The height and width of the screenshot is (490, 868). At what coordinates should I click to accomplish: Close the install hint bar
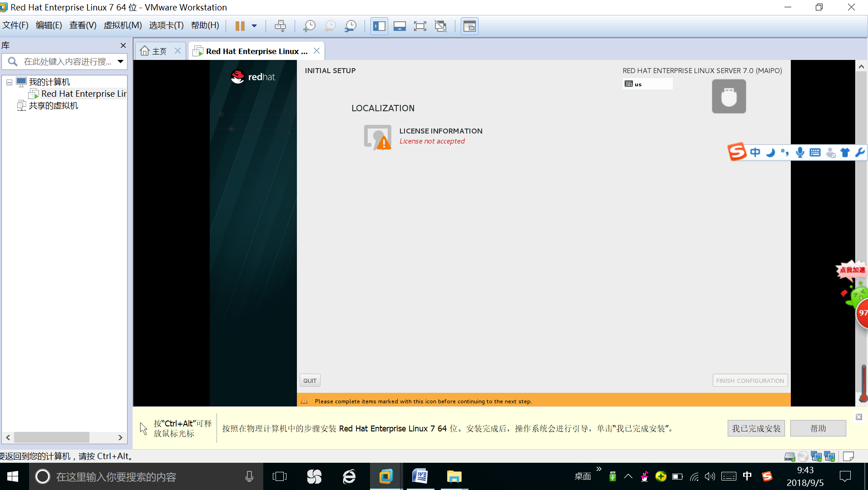(x=859, y=417)
